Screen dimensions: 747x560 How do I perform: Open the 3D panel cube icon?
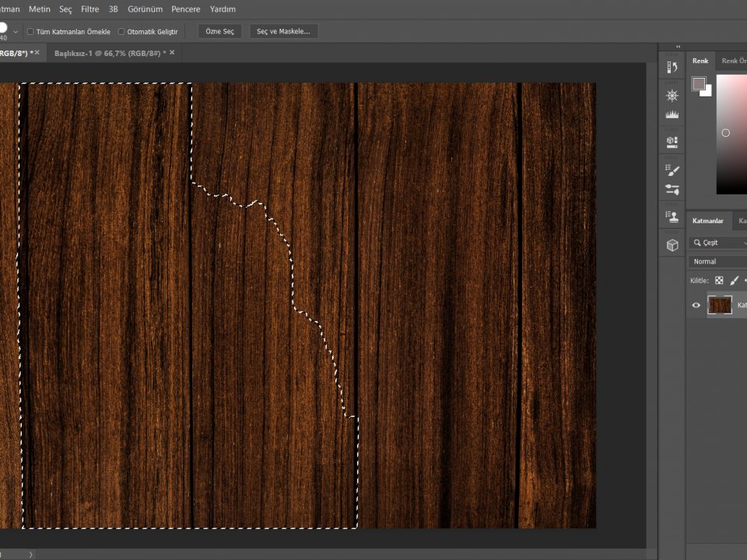click(671, 243)
